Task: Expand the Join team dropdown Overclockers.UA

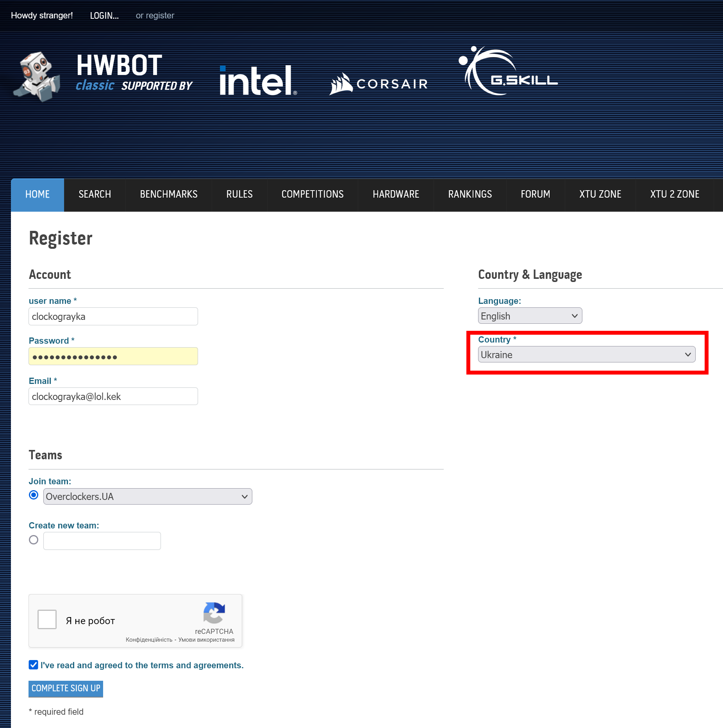Action: (148, 496)
